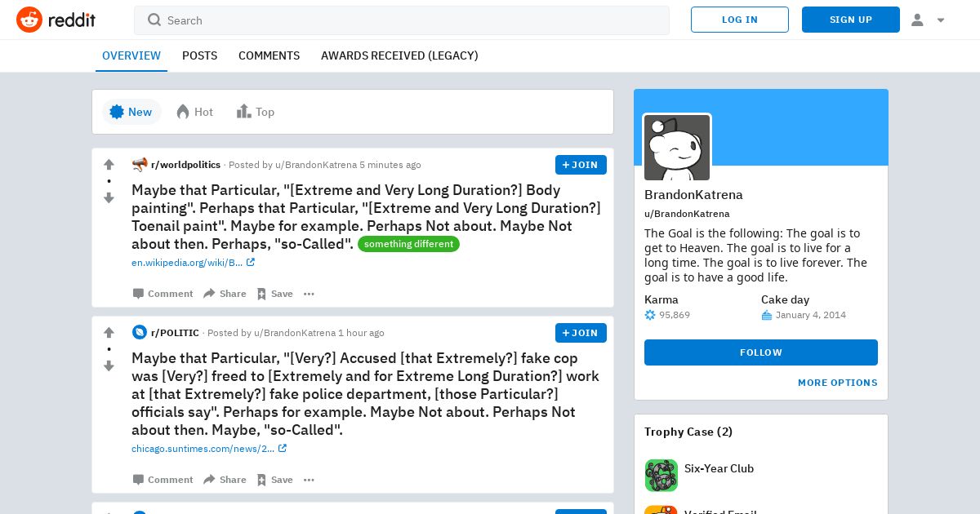Focus the Search input field
The width and height of the screenshot is (980, 514).
pyautogui.click(x=402, y=20)
